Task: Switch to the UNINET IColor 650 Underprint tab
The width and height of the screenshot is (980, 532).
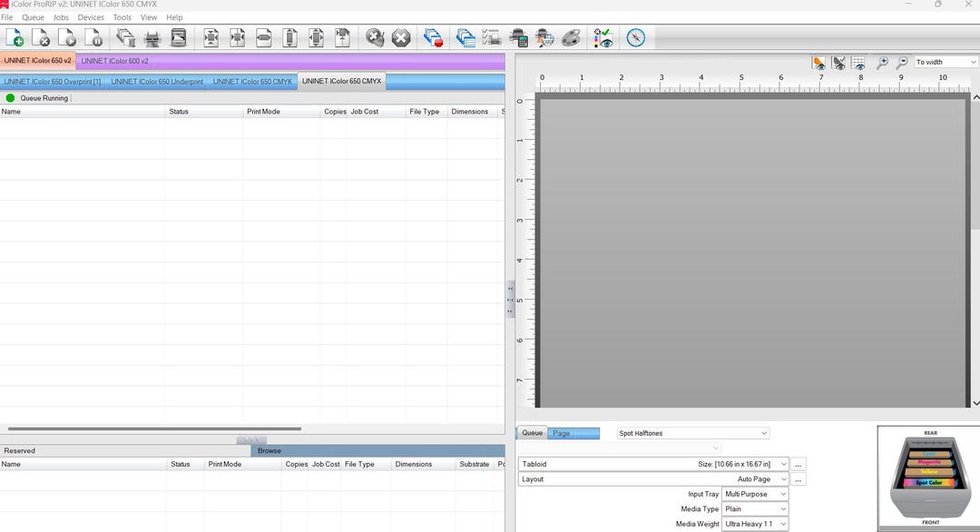Action: (x=154, y=81)
